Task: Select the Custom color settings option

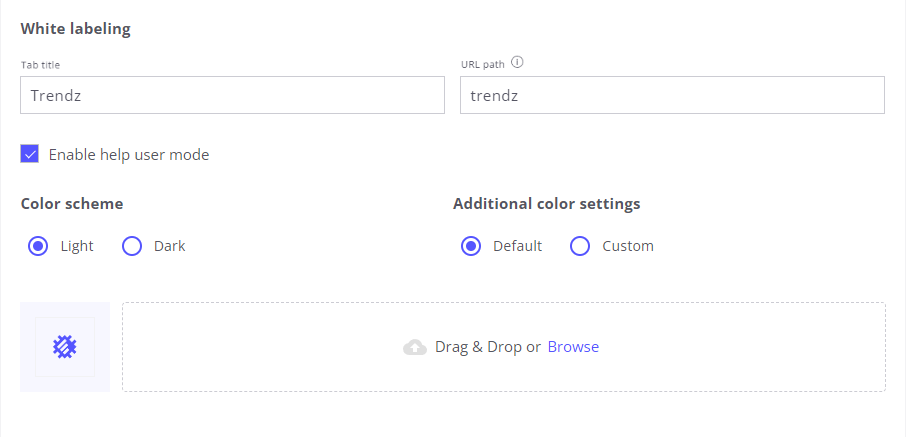Action: coord(580,246)
